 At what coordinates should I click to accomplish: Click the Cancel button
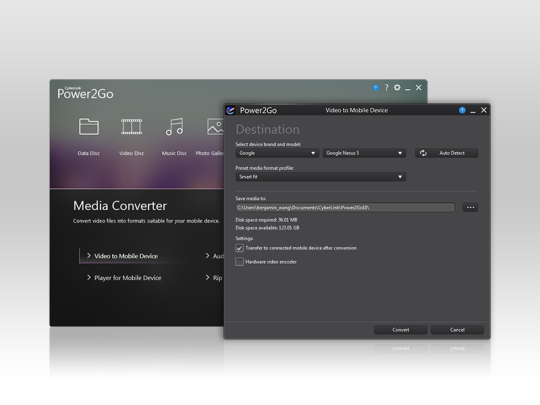point(457,330)
